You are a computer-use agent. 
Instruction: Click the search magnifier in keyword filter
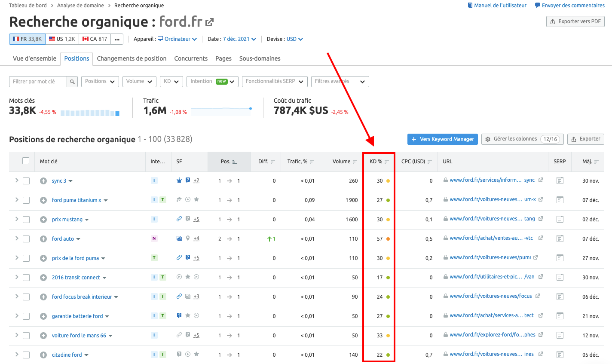72,82
